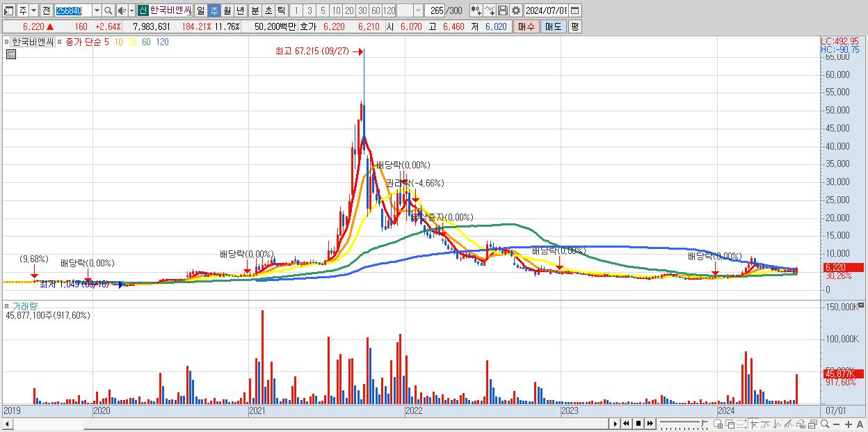Click the dashed range chart icon
868x432 pixels.
pos(741,424)
